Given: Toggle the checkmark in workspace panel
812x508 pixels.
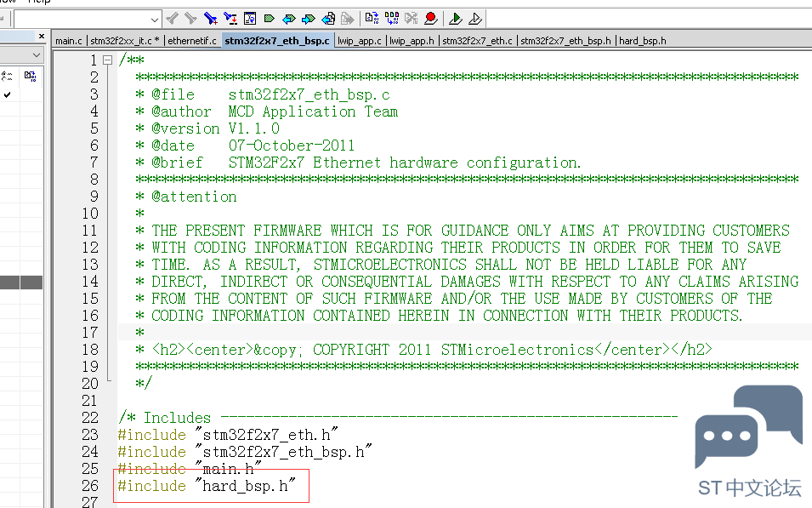Looking at the screenshot, I should (8, 94).
